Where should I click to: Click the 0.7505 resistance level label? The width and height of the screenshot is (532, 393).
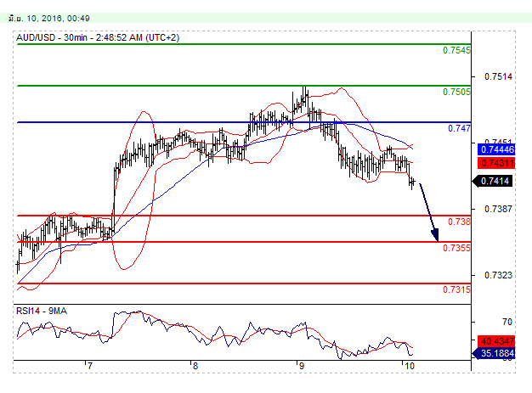[x=456, y=92]
